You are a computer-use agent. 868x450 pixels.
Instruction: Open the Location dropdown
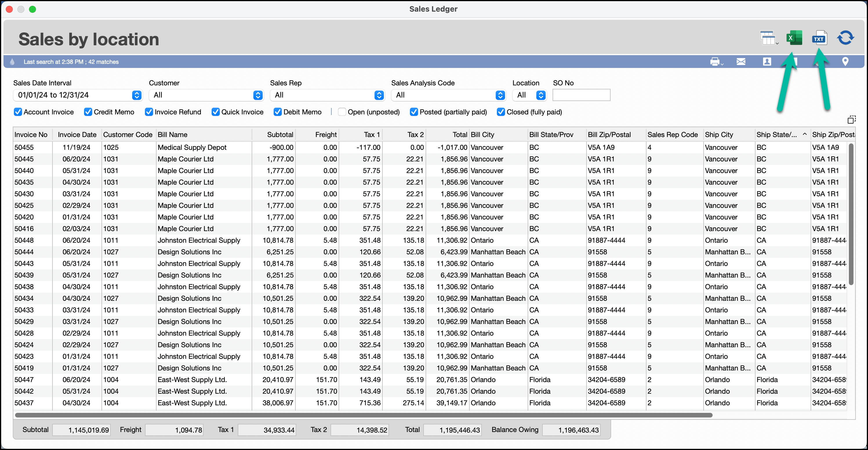[540, 95]
